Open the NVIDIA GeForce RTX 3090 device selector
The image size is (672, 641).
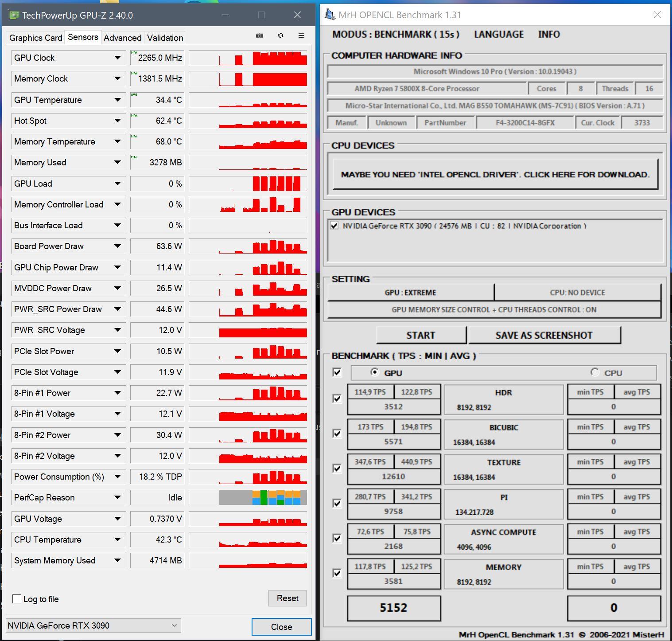93,625
